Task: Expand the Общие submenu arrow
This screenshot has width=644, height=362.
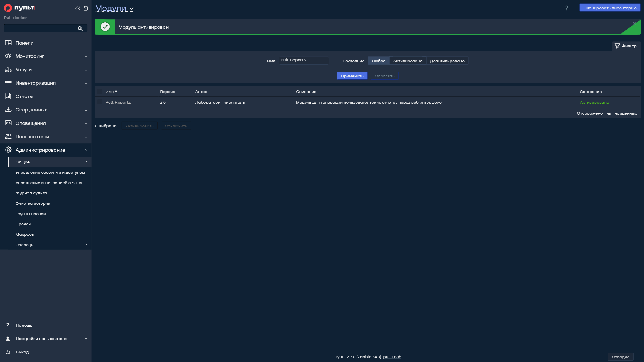Action: [86, 162]
